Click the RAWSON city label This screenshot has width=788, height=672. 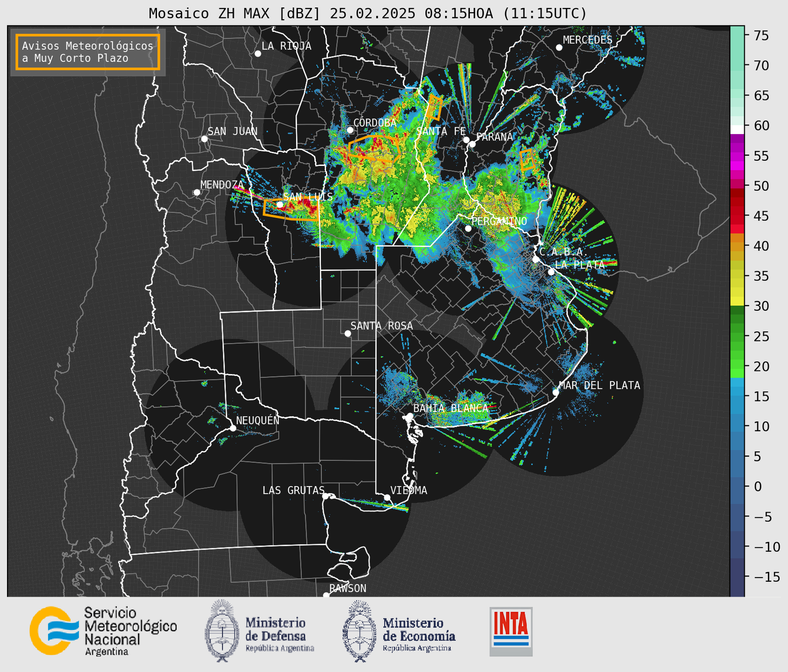tap(348, 588)
